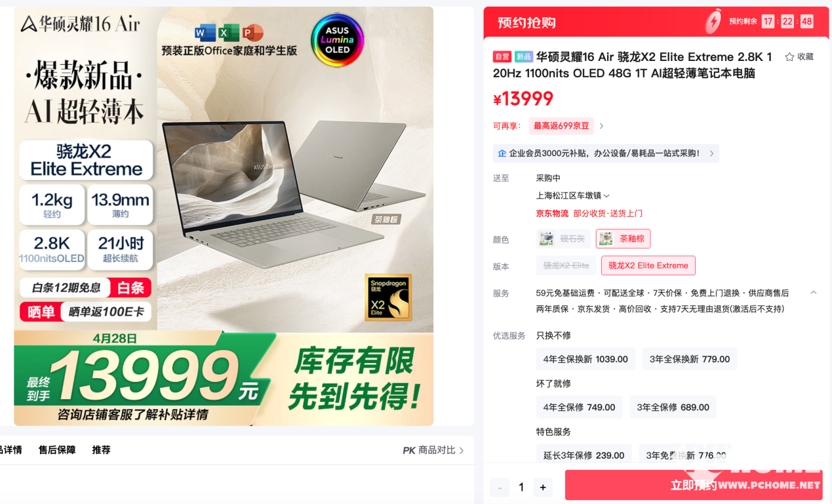Click the main product promotional image
The image size is (832, 504).
pos(224,216)
